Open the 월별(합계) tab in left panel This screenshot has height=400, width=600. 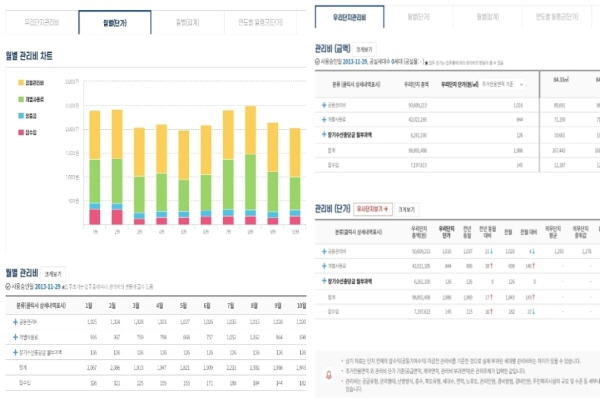tap(188, 23)
